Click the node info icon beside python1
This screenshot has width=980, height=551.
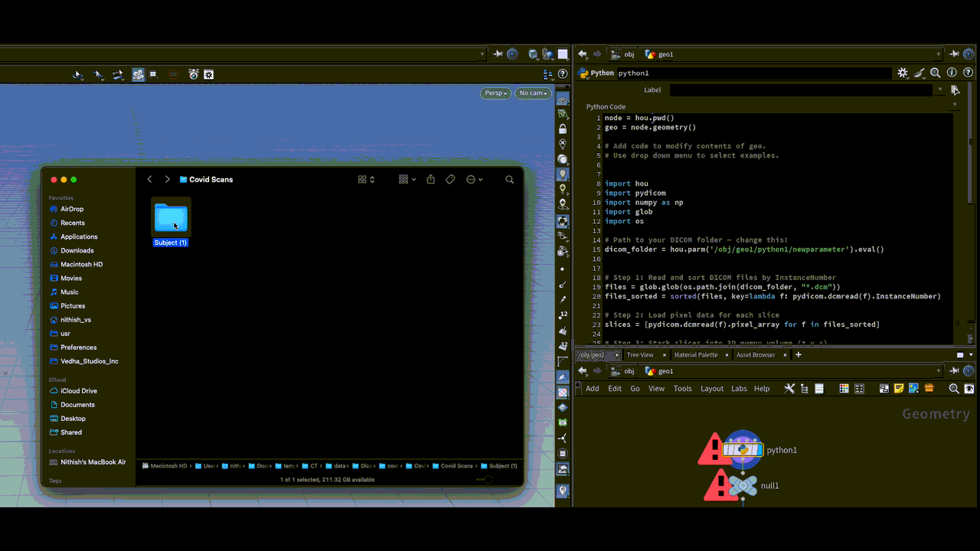pos(952,73)
